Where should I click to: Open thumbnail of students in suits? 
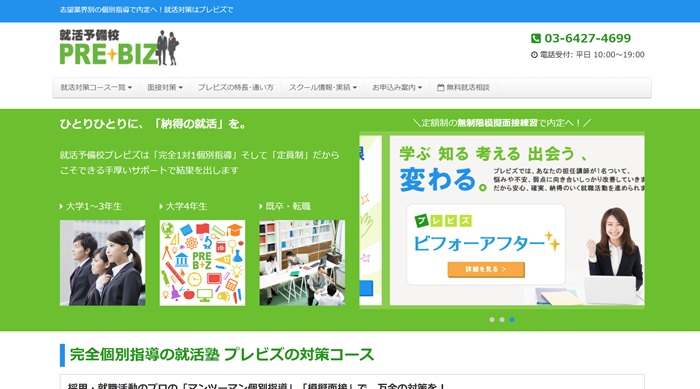[103, 263]
